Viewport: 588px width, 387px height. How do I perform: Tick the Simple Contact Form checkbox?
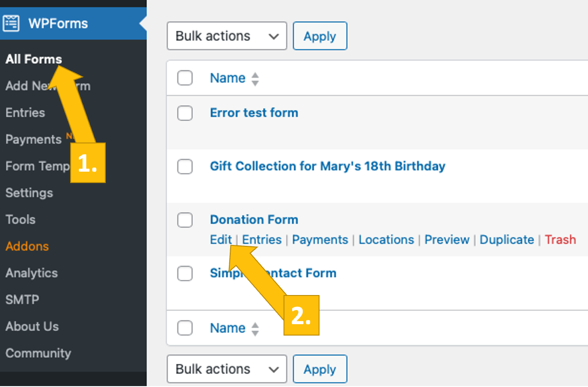point(185,274)
